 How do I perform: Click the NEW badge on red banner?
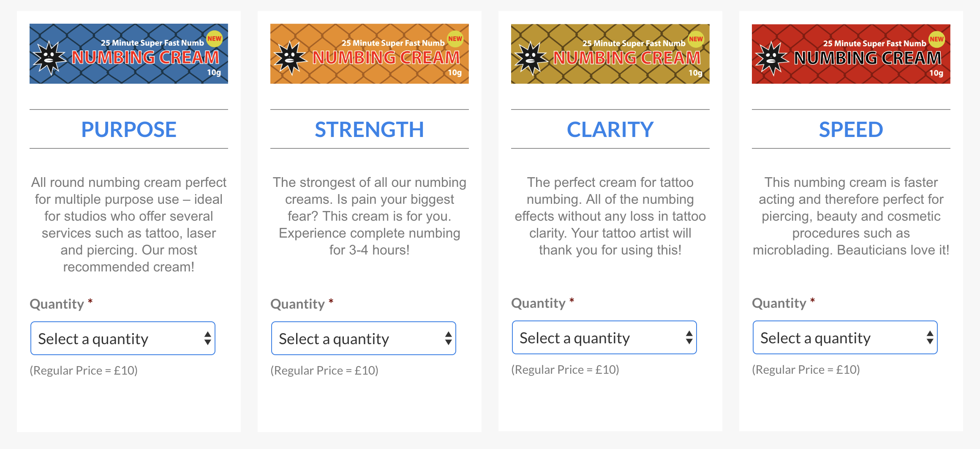point(937,39)
